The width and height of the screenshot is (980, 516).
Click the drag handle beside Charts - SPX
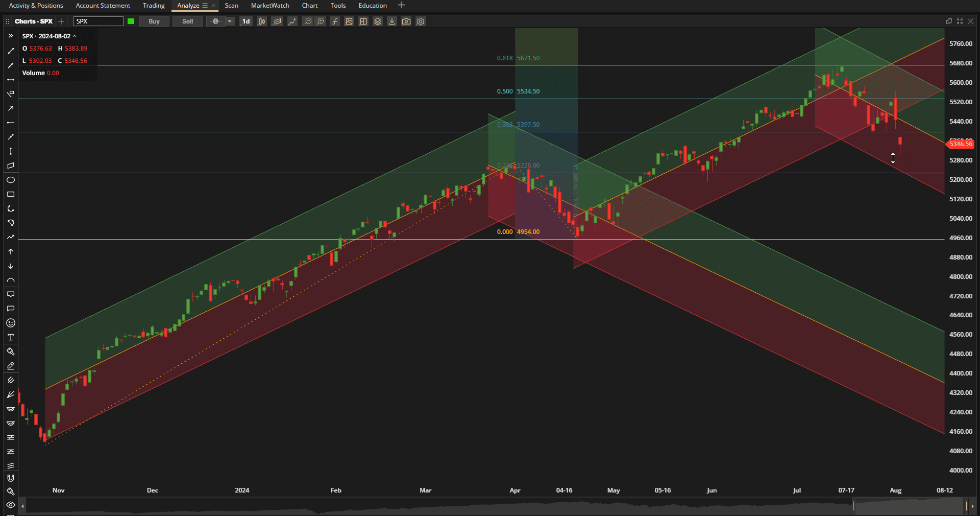pyautogui.click(x=8, y=21)
